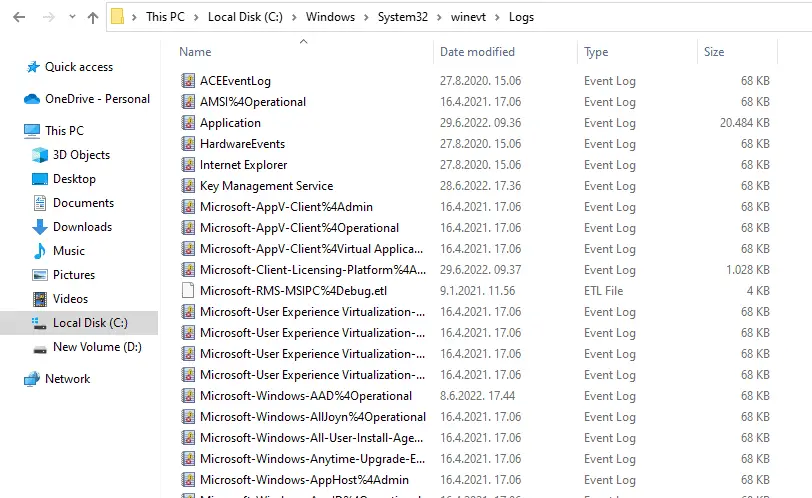This screenshot has width=812, height=498.
Task: Open recent locations dropdown arrow
Action: [x=68, y=17]
